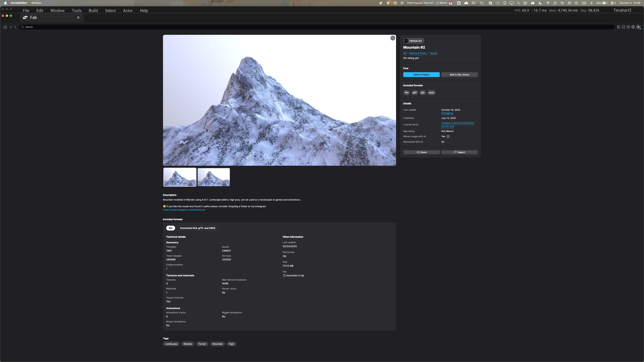Image resolution: width=644 pixels, height=362 pixels.
Task: Click the Terrain tag
Action: click(202, 344)
